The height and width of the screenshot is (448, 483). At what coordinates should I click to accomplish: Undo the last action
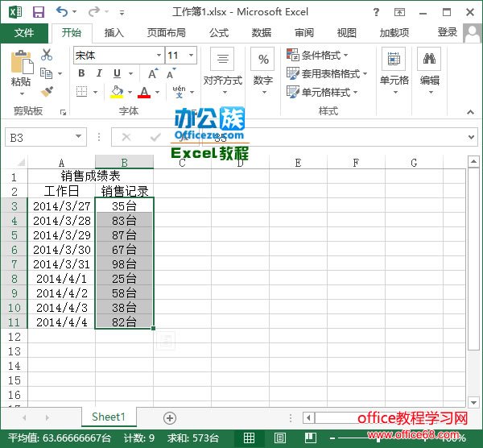(x=62, y=12)
